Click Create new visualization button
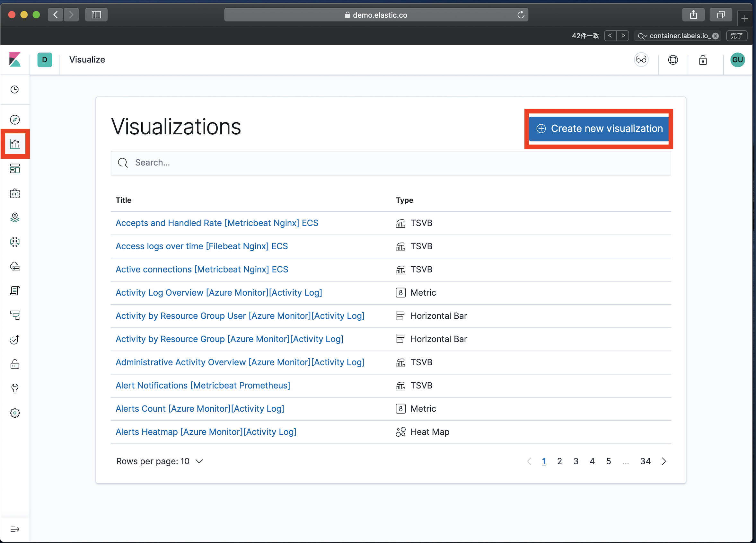Screen dimensions: 756x543 (x=599, y=129)
